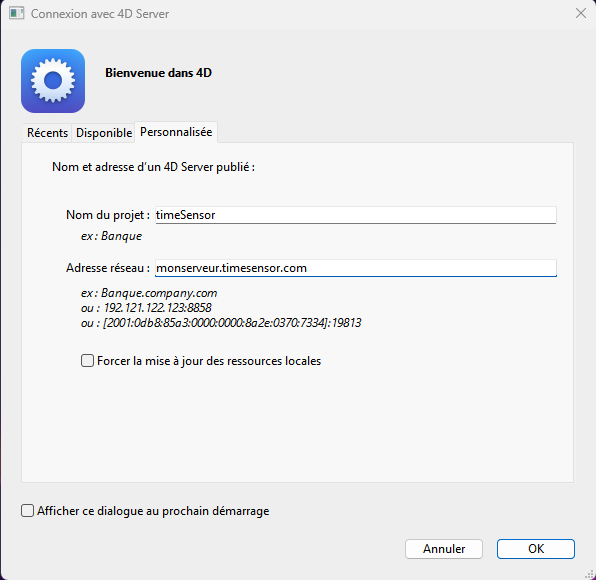
Task: Click the resize grip at window corner
Action: click(590, 574)
